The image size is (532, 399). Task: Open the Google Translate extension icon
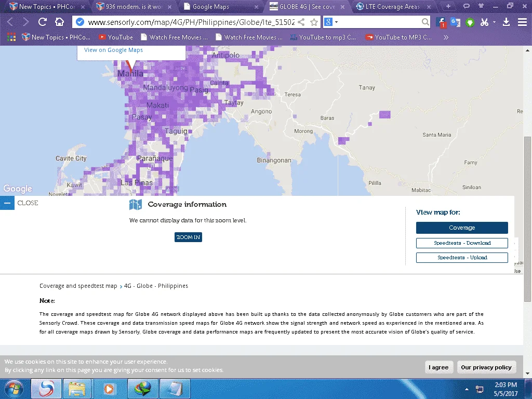(455, 22)
